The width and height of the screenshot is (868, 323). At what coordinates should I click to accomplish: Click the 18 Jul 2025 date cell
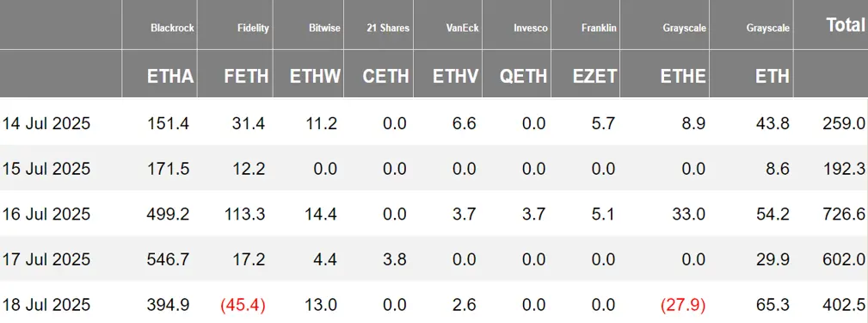(46, 305)
